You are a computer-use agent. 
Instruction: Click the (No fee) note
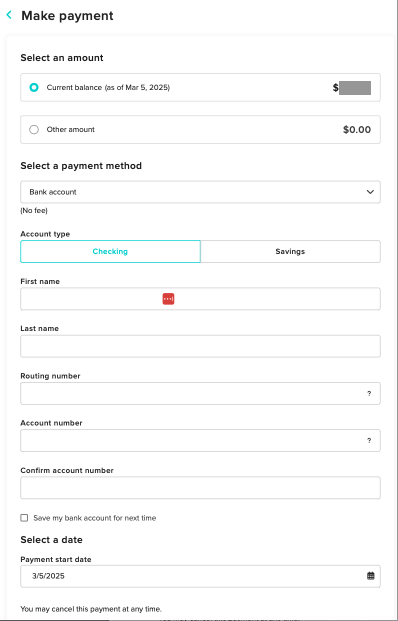pyautogui.click(x=34, y=211)
